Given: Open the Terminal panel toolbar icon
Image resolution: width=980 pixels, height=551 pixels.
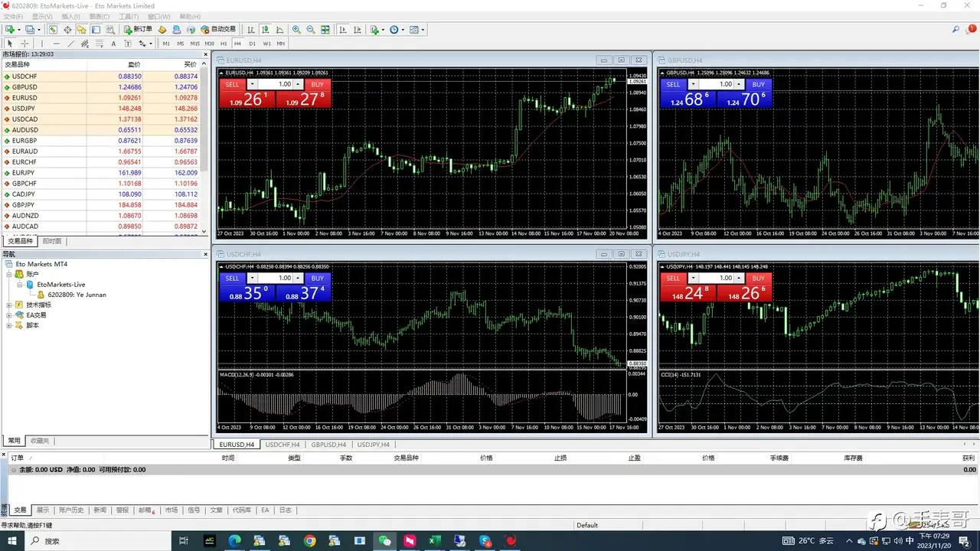Looking at the screenshot, I should tap(96, 29).
